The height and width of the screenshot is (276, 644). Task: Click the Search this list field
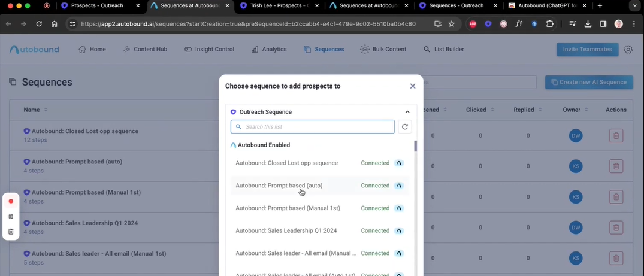coord(313,126)
